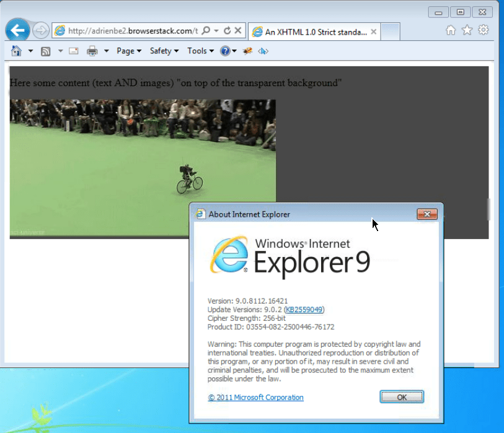The image size is (504, 433).
Task: Minimize the Internet Explorer window
Action: click(438, 12)
